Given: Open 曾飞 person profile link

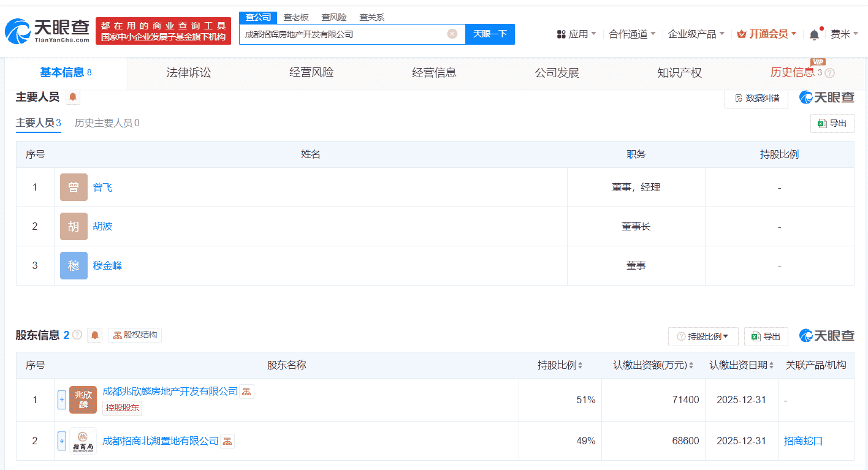Looking at the screenshot, I should [x=102, y=188].
